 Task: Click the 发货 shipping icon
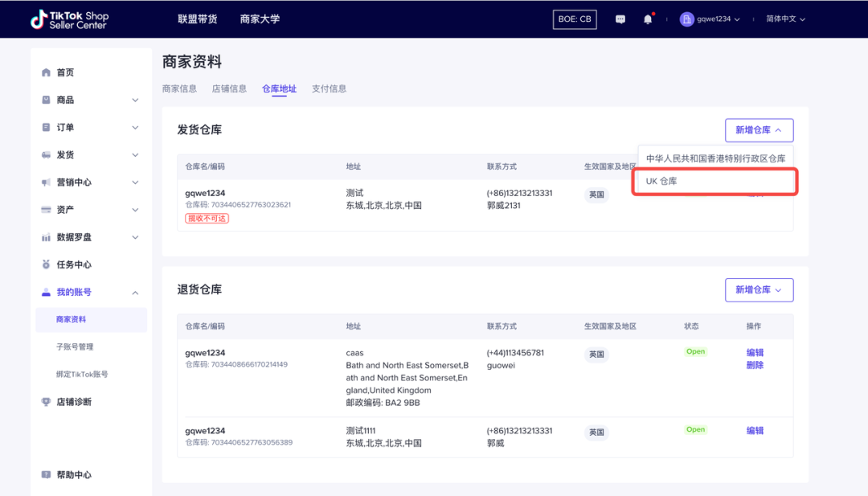pyautogui.click(x=46, y=154)
